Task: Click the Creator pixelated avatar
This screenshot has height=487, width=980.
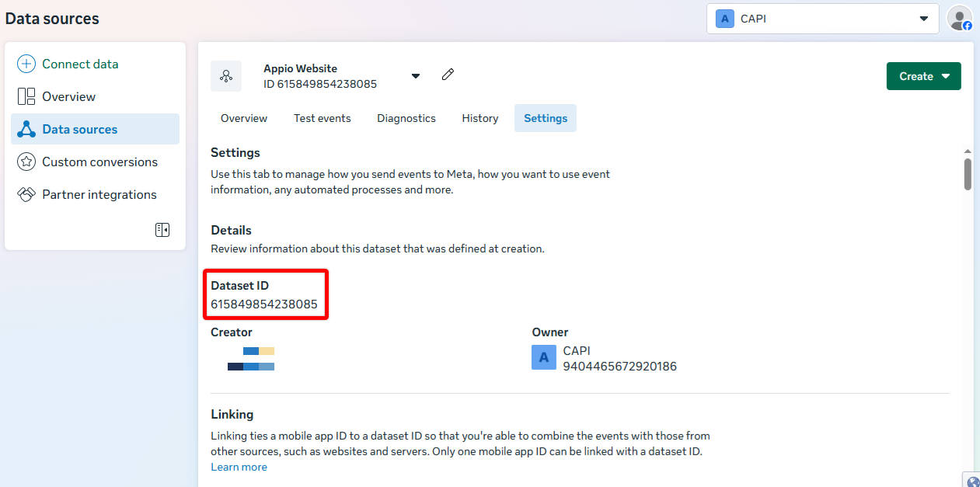Action: point(251,359)
